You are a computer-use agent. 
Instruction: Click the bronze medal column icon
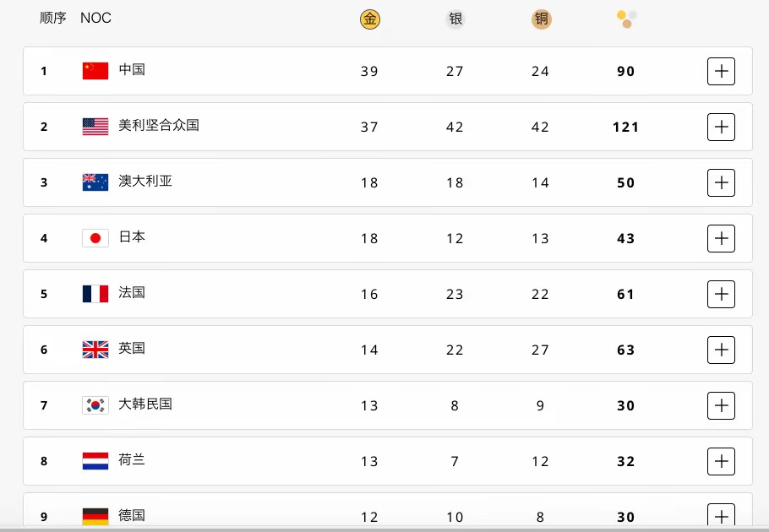pos(542,19)
